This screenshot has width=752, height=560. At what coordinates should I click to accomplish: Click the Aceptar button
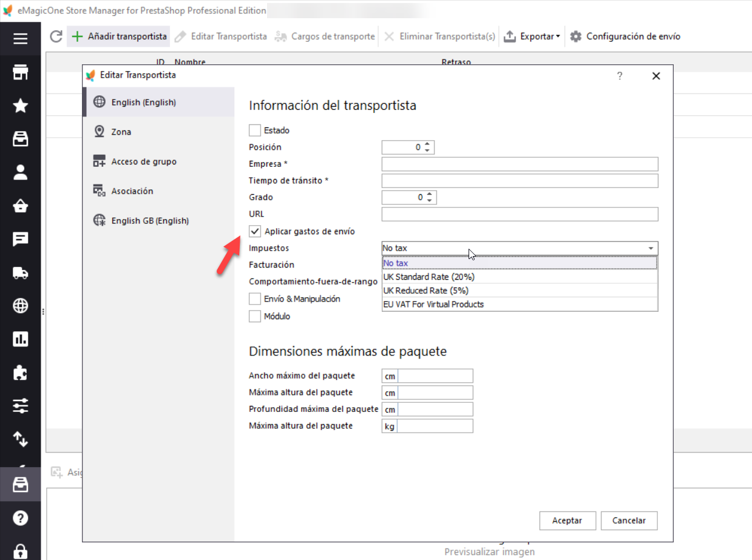[567, 521]
